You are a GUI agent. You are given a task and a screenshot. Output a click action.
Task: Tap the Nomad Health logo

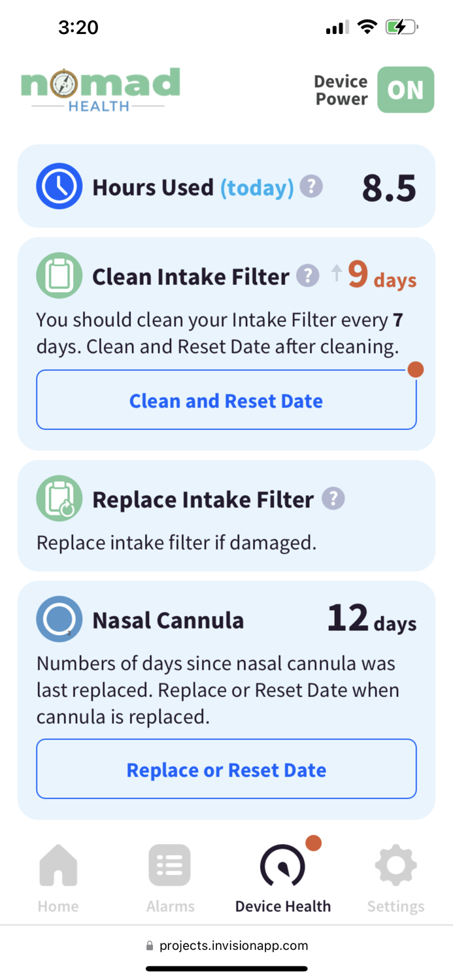[100, 90]
